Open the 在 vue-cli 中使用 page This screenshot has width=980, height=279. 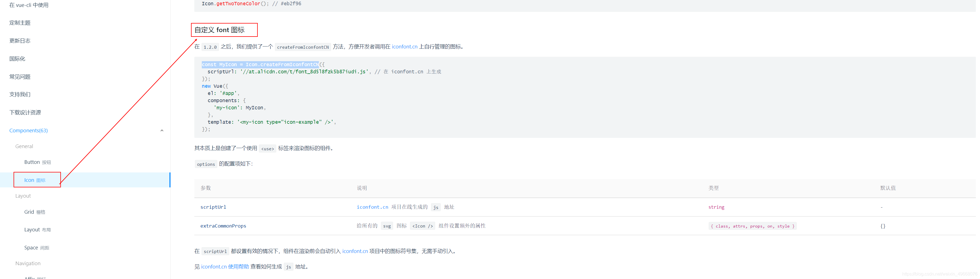coord(29,5)
